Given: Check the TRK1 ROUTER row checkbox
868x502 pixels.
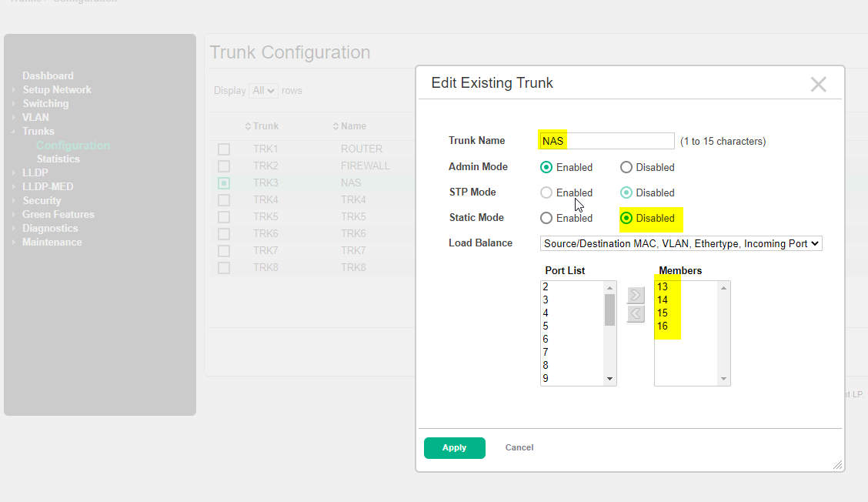Looking at the screenshot, I should 224,149.
